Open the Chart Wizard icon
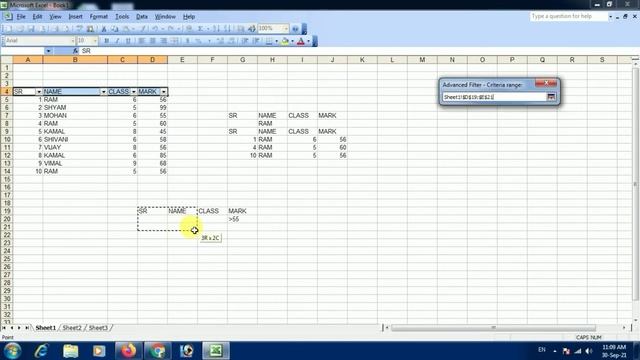The image size is (640, 360). pyautogui.click(x=240, y=29)
